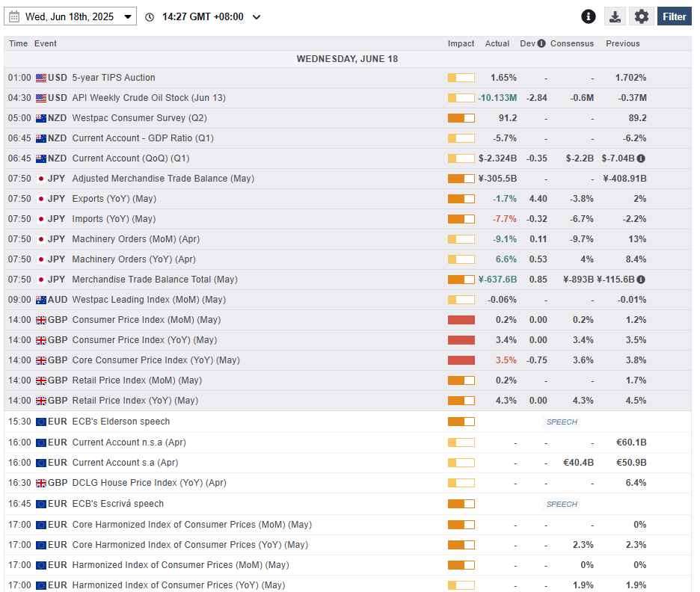Click the UK flag on Core Consumer Price Index row
The height and width of the screenshot is (592, 700).
(x=41, y=360)
